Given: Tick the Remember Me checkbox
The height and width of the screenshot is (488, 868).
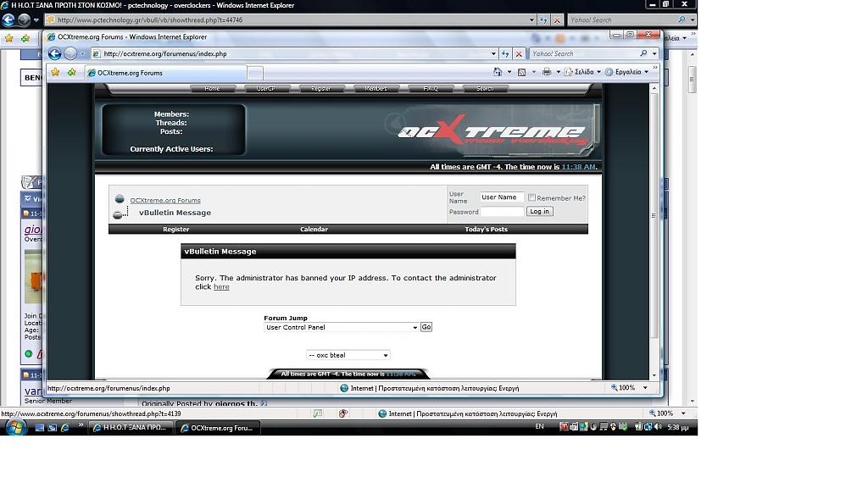Looking at the screenshot, I should [x=531, y=197].
